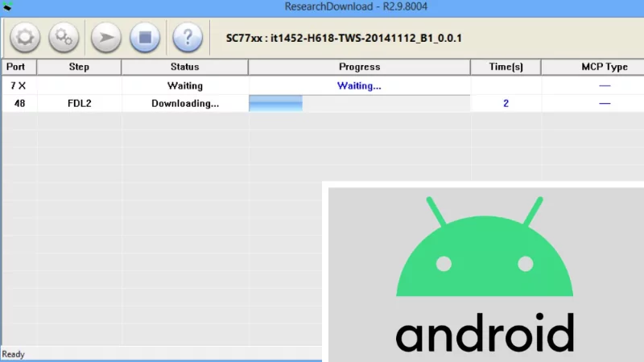Click the time value 2 cell
Viewport: 644px width, 362px height.
click(x=506, y=104)
